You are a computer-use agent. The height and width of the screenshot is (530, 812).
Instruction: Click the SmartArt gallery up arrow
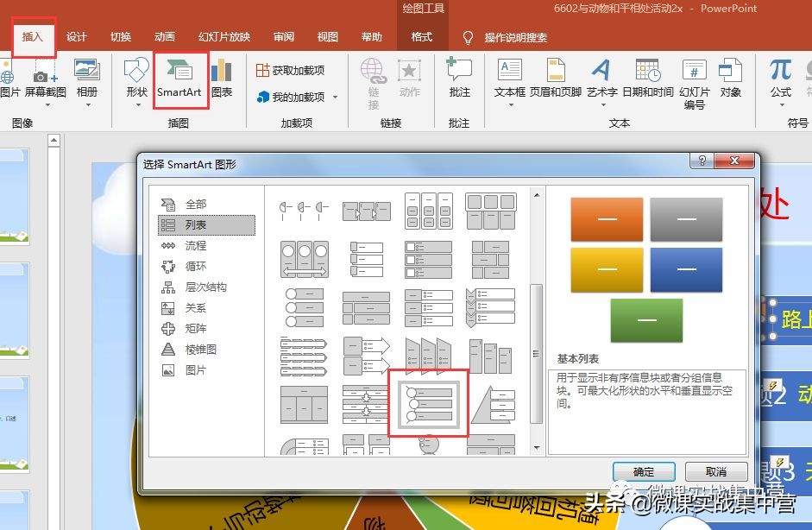[537, 195]
